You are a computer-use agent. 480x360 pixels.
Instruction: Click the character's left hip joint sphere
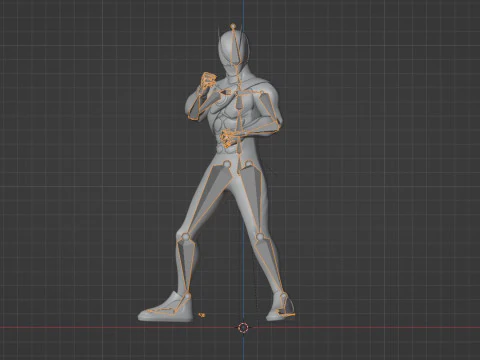tap(249, 164)
